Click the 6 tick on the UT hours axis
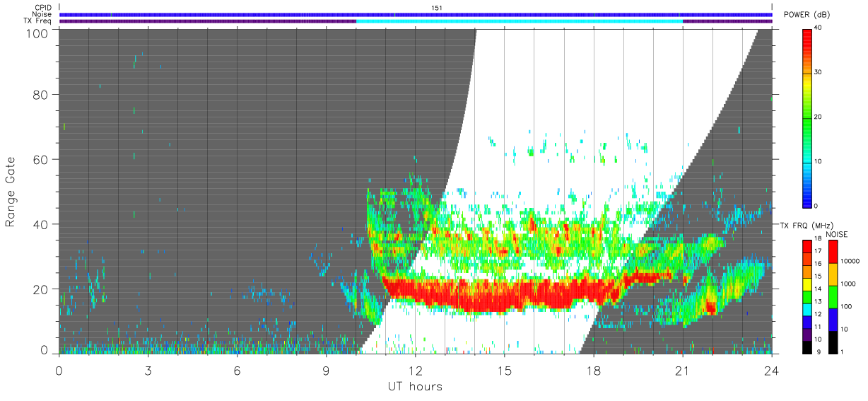The width and height of the screenshot is (868, 401). point(237,370)
